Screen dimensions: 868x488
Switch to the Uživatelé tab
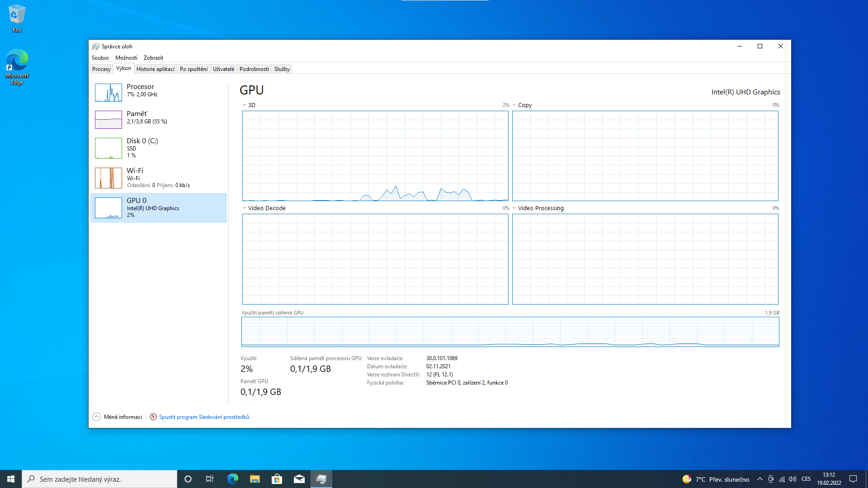tap(224, 69)
